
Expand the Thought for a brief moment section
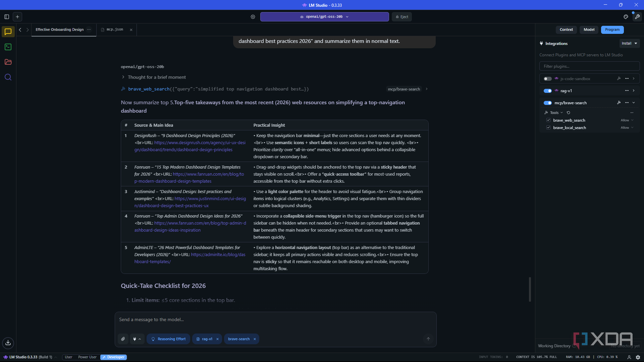[153, 77]
